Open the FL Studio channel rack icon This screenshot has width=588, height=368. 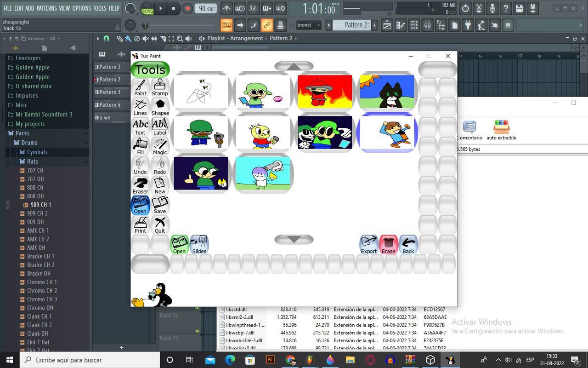414,25
